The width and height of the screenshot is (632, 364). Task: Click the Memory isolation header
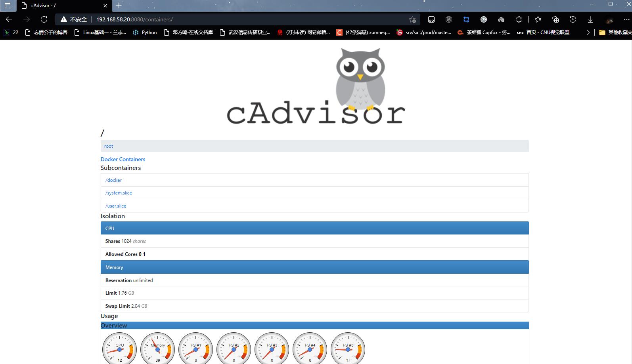[x=315, y=267]
